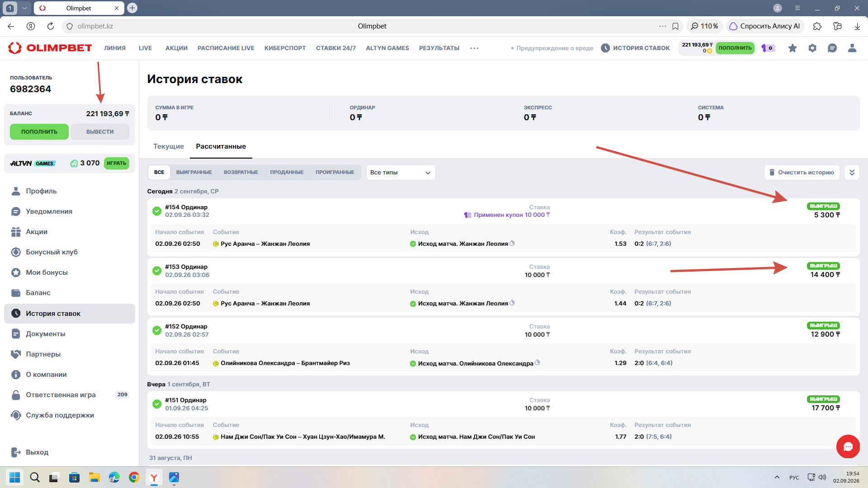The image size is (868, 488).
Task: Click Выход to log out
Action: pos(30,452)
